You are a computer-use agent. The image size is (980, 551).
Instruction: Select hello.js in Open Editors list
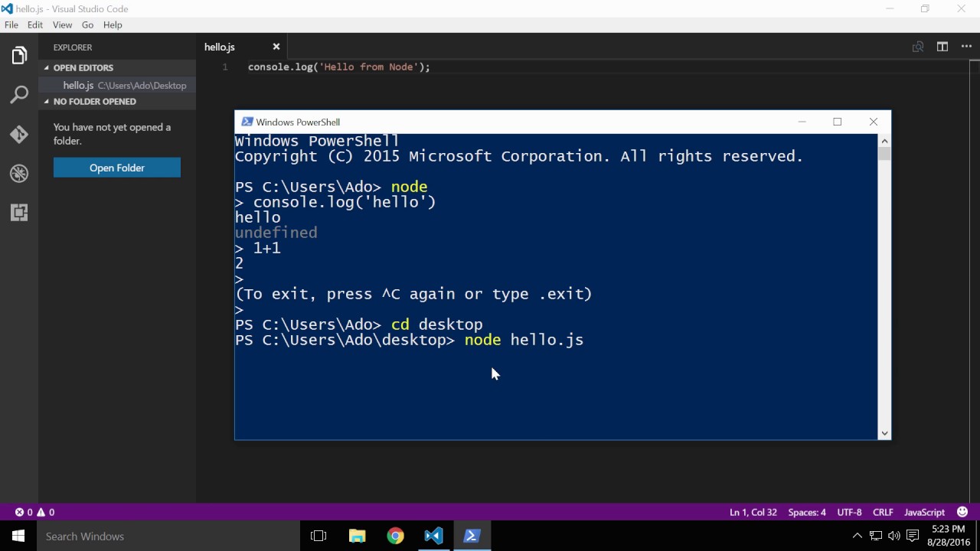point(117,85)
